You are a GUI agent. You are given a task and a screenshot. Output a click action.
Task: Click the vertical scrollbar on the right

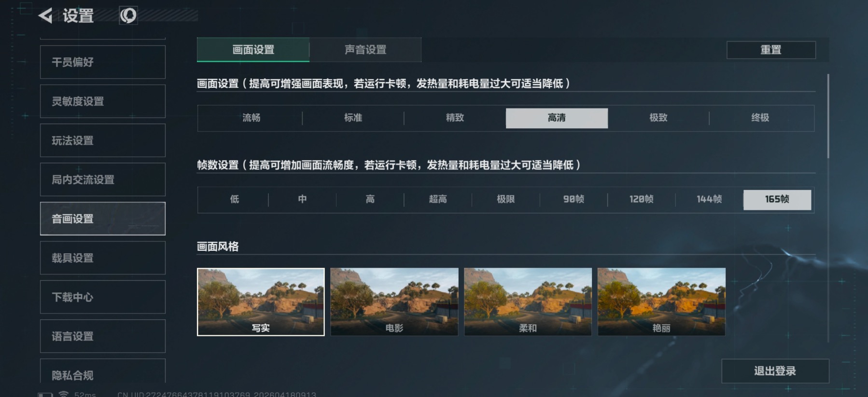[x=828, y=116]
